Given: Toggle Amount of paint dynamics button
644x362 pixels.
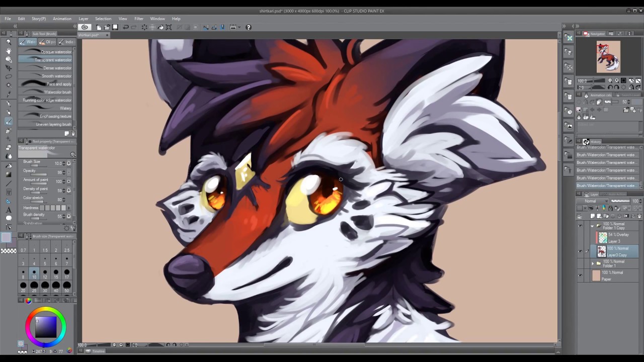Looking at the screenshot, I should (x=69, y=181).
